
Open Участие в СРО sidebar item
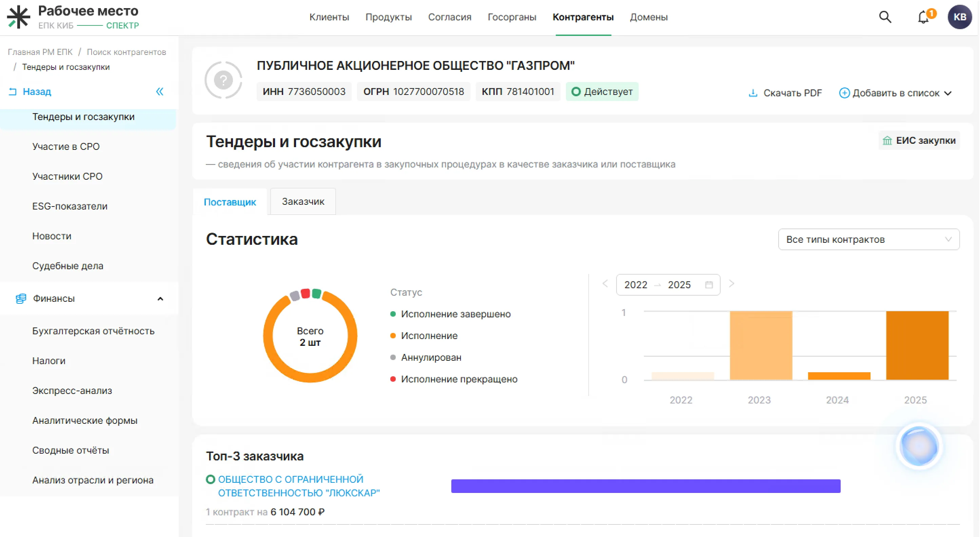click(x=66, y=146)
